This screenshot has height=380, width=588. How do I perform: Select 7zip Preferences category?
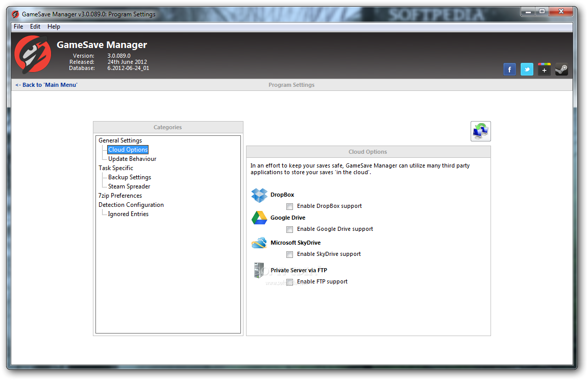tap(120, 196)
